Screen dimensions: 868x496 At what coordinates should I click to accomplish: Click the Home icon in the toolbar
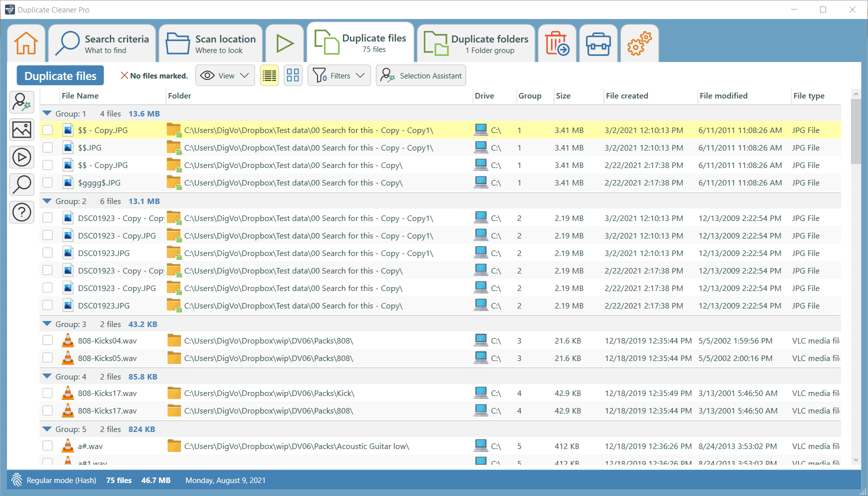click(26, 43)
